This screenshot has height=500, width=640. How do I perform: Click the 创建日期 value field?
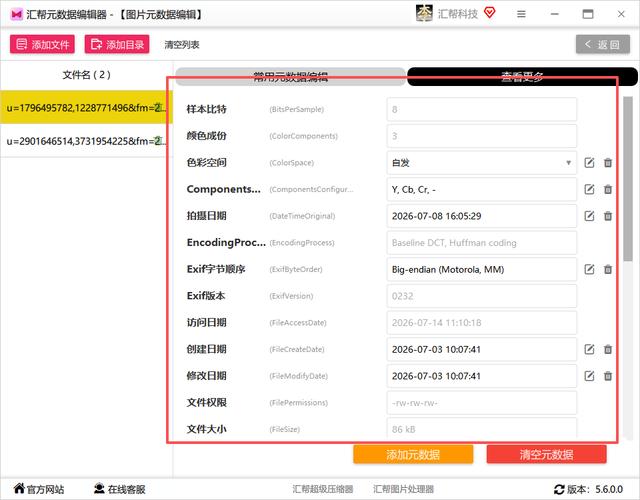(482, 349)
